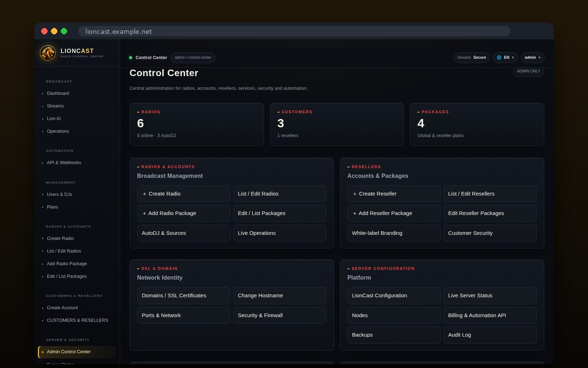
Task: Select Admin Control Center sidebar item
Action: click(x=77, y=352)
